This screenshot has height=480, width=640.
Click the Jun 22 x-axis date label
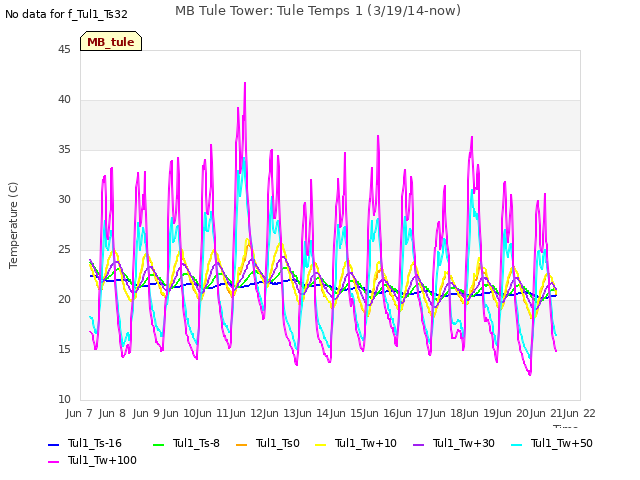(x=579, y=413)
